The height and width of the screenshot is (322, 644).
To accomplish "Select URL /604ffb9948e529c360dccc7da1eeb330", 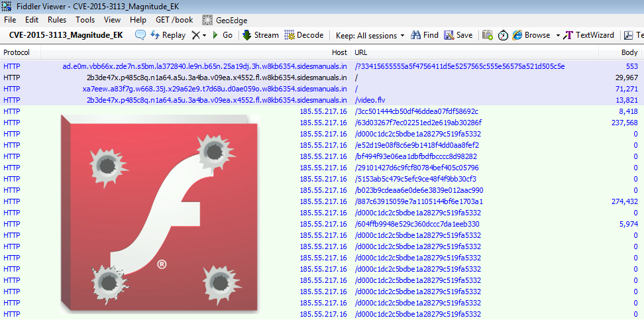I will coord(417,224).
